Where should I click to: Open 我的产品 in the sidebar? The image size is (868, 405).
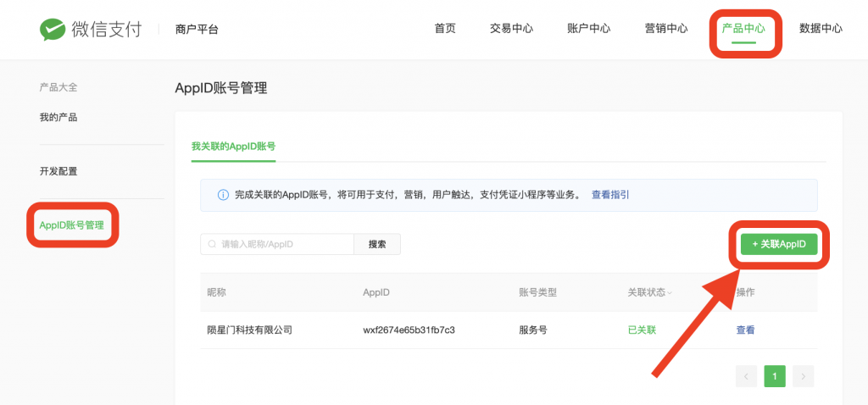click(x=58, y=117)
